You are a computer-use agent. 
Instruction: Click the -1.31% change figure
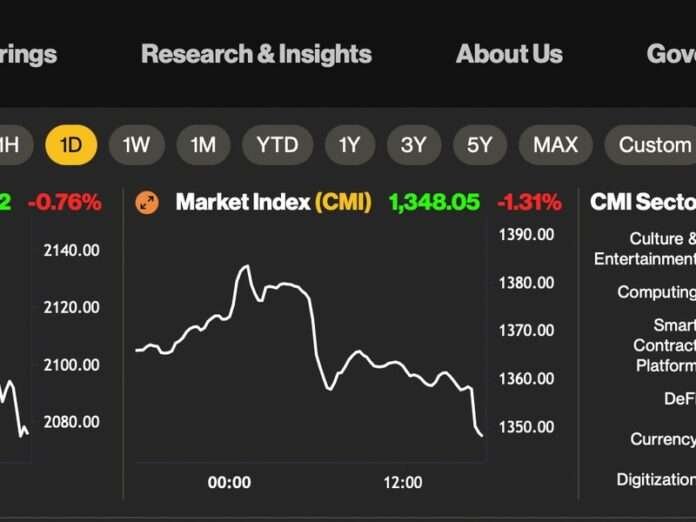[x=529, y=202]
